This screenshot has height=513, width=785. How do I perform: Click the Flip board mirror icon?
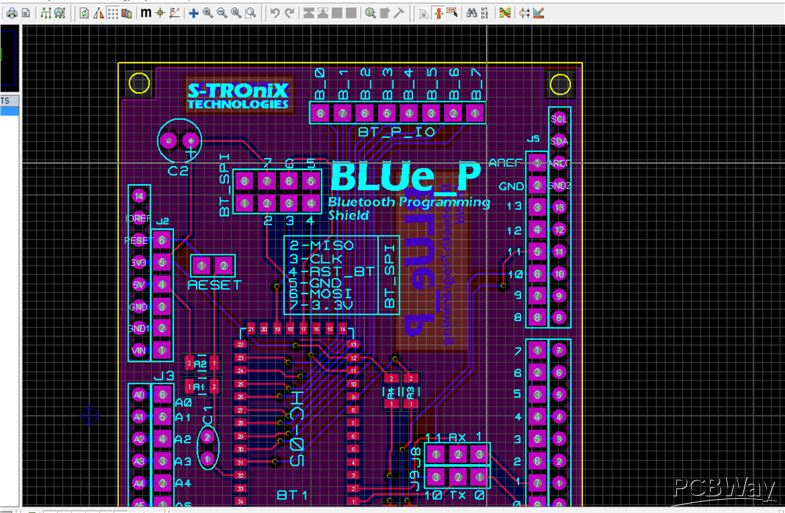[x=99, y=13]
